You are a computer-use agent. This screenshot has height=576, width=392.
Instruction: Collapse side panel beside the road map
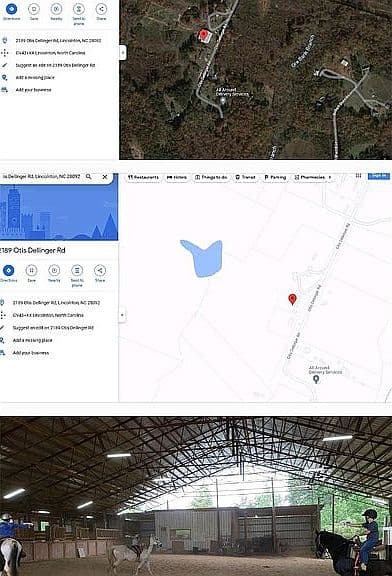pos(122,315)
